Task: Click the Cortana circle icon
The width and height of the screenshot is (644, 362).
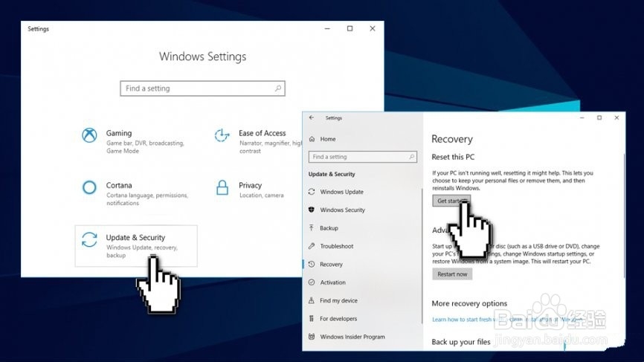Action: pyautogui.click(x=89, y=187)
